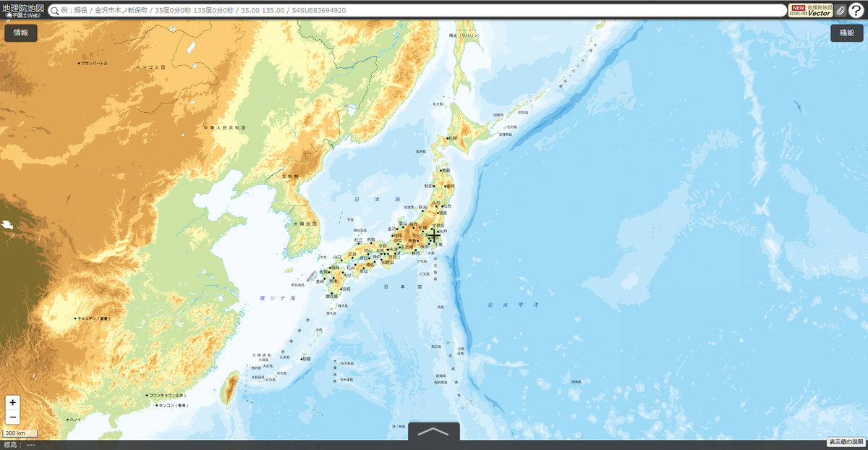Click the 新潟 city label
Screen dimensions: 868x450
(423, 208)
